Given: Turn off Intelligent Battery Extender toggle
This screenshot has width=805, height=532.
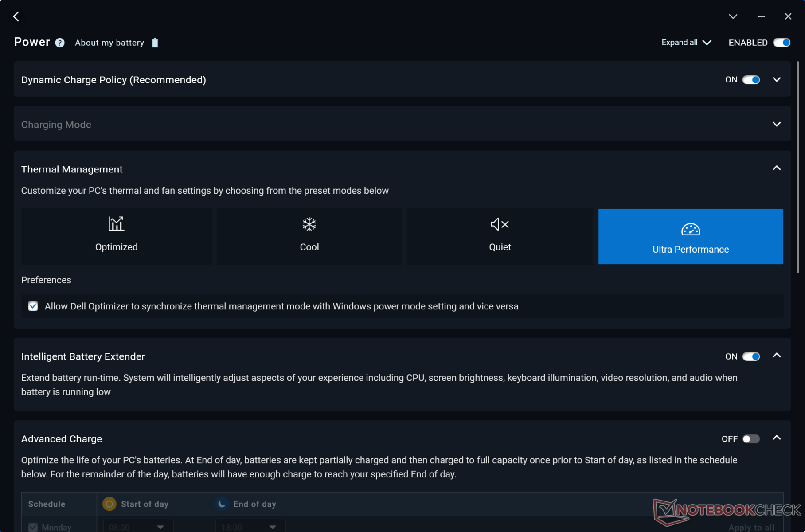Looking at the screenshot, I should click(x=751, y=356).
